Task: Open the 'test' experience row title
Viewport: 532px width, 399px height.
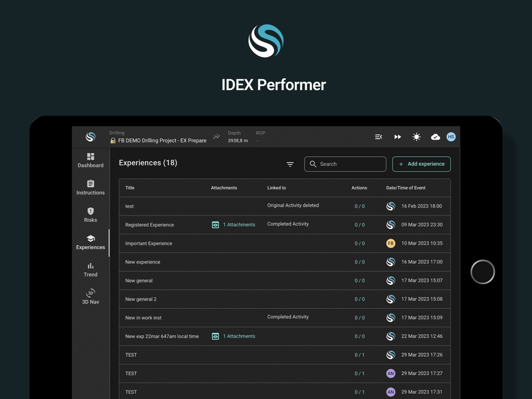Action: [x=130, y=206]
